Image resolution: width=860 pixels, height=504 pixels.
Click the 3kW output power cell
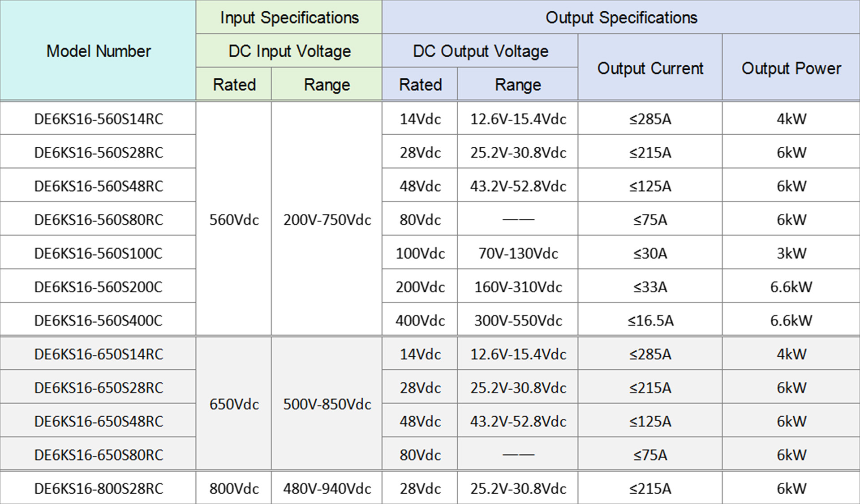click(x=791, y=253)
